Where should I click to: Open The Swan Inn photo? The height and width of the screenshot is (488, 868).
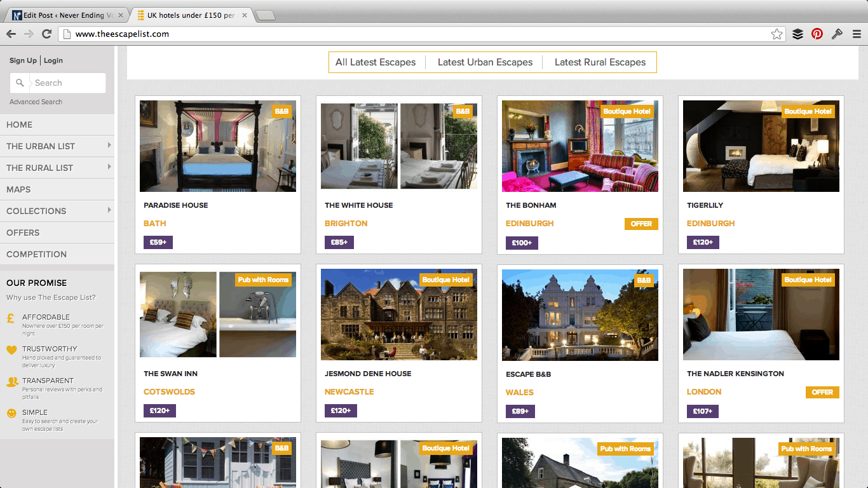click(x=218, y=315)
